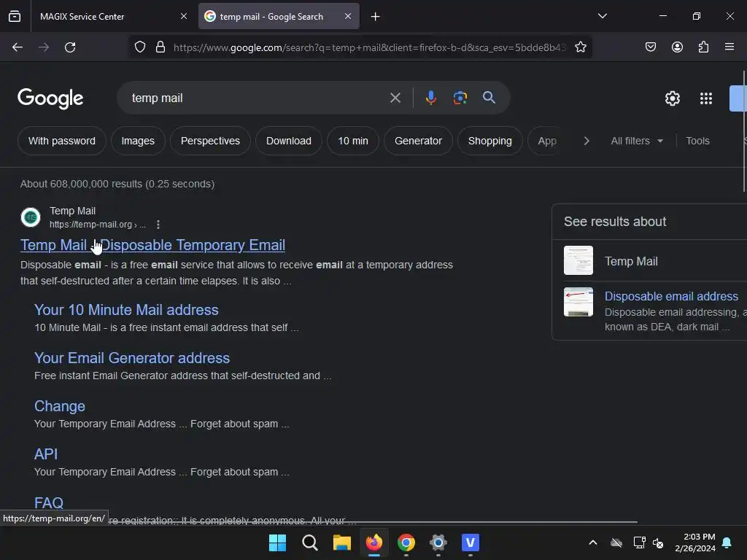The image size is (747, 560).
Task: Open File Explorer from taskbar
Action: (x=341, y=542)
